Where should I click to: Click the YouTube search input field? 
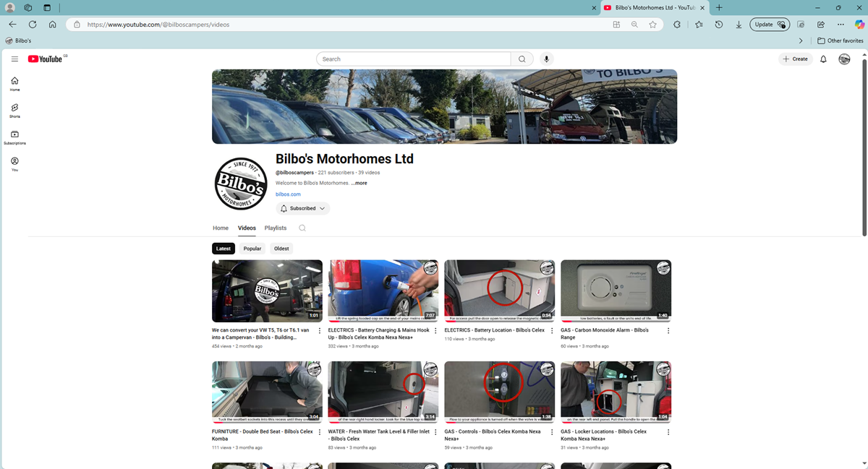pos(414,59)
